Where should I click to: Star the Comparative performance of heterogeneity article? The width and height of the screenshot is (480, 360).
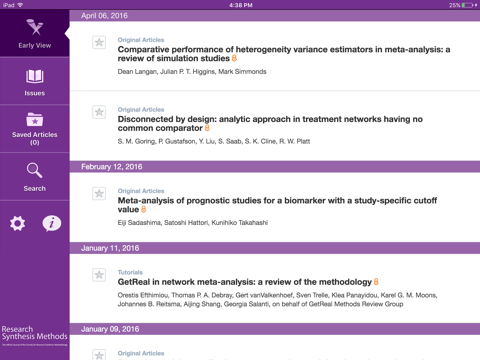[x=99, y=42]
